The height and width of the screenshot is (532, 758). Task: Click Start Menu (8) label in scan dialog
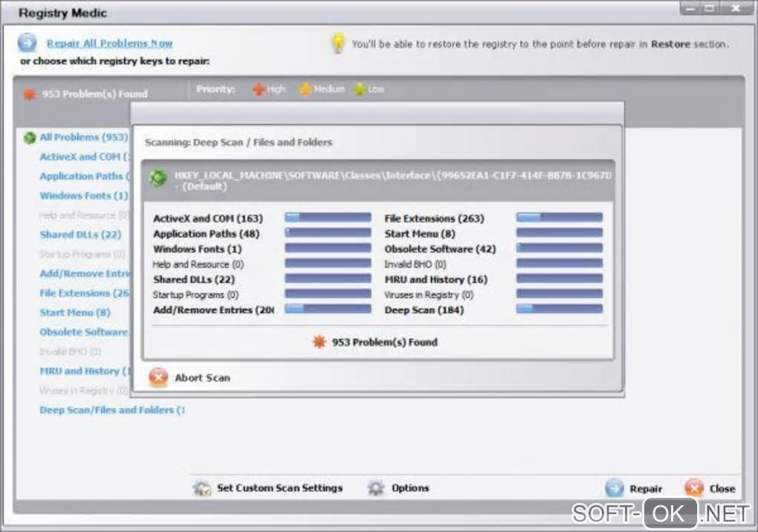[420, 234]
